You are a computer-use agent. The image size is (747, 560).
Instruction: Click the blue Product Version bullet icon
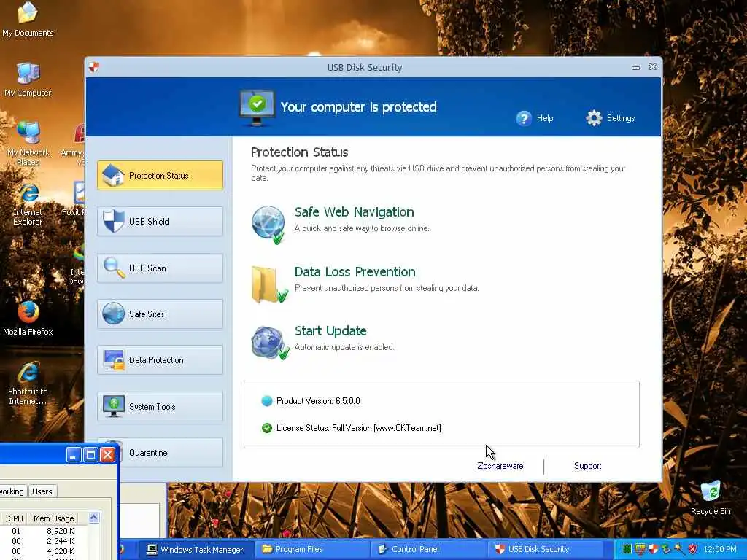point(267,401)
